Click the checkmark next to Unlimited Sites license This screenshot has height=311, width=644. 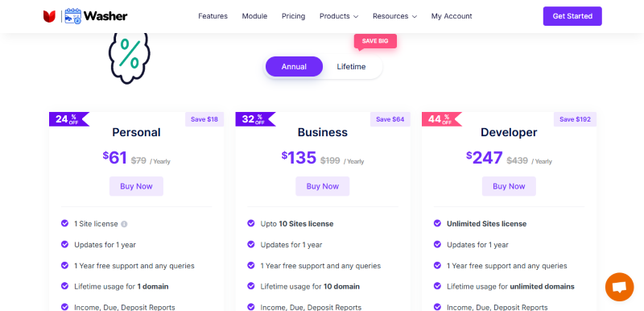pos(437,223)
